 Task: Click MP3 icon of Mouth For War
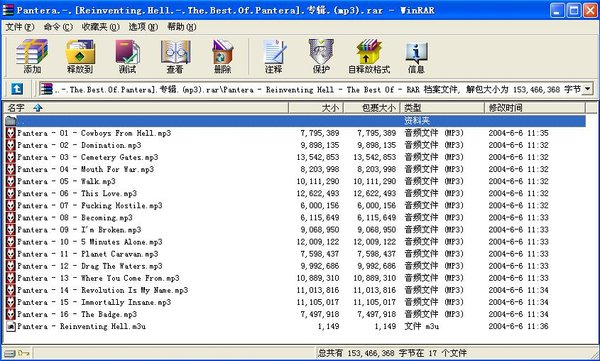pyautogui.click(x=11, y=169)
